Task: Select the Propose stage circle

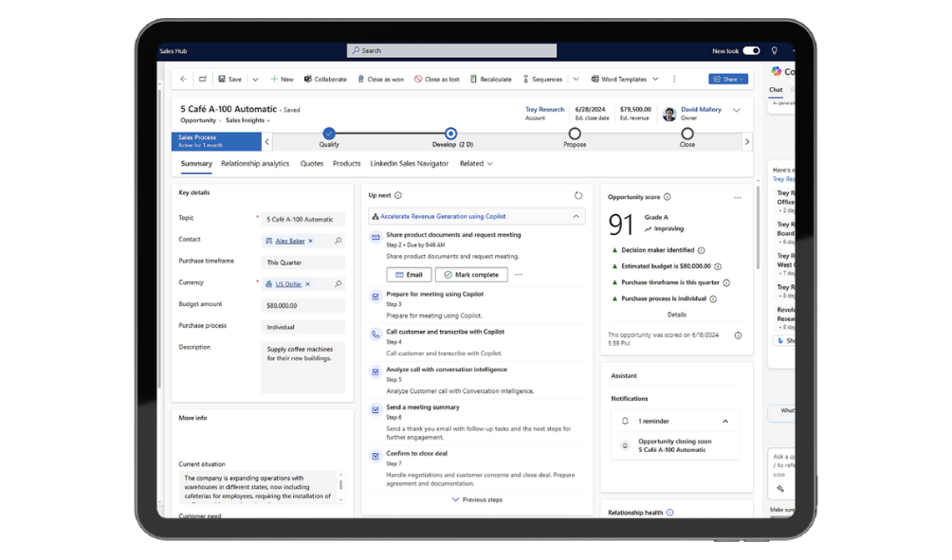Action: pyautogui.click(x=575, y=135)
